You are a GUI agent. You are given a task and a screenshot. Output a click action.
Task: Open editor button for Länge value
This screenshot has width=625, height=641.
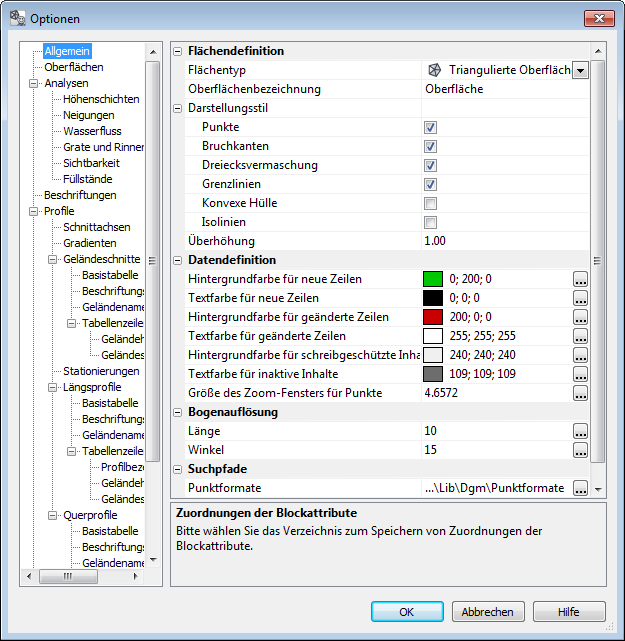tap(580, 431)
